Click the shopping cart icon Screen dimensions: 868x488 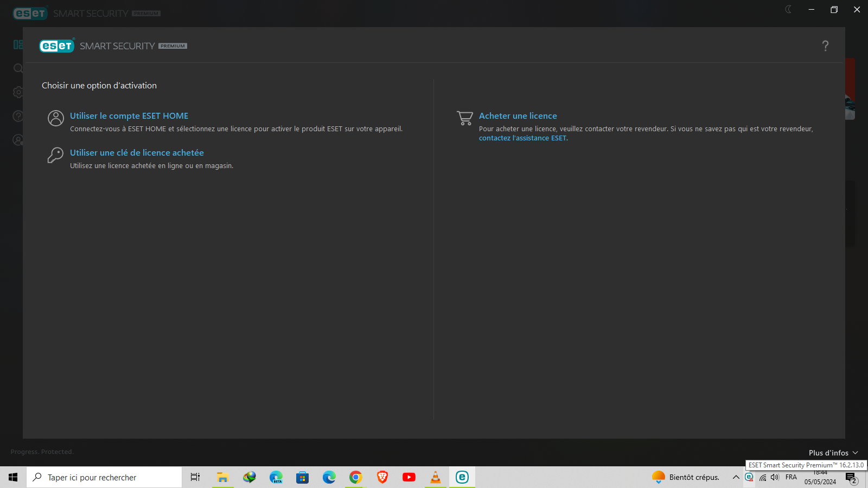click(465, 118)
